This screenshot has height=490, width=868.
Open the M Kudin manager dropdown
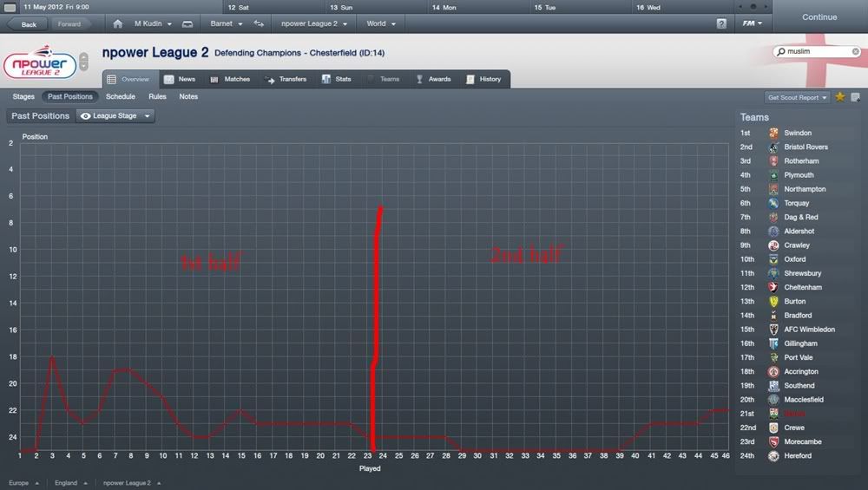point(153,23)
